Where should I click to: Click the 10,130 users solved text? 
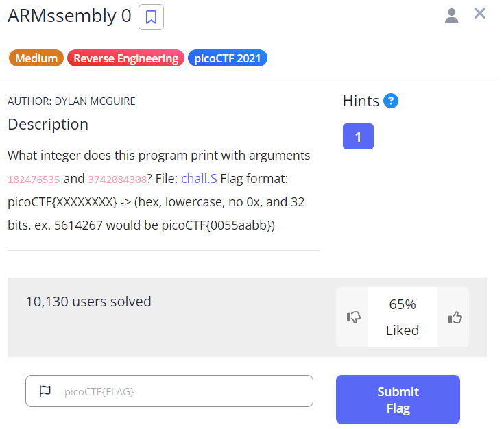point(88,302)
